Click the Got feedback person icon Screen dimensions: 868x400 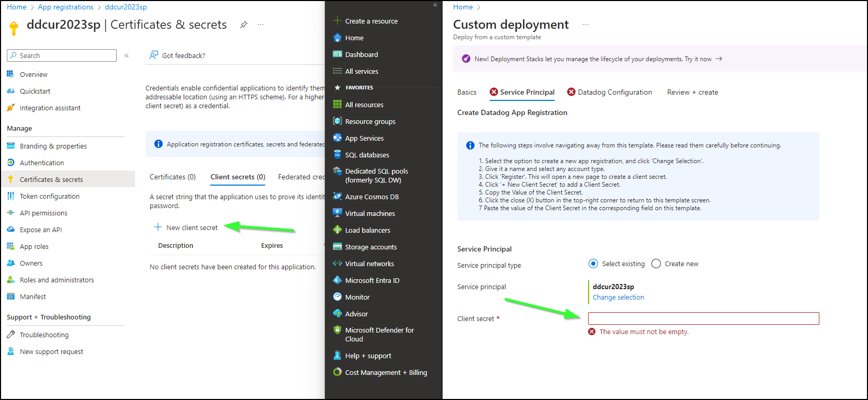pyautogui.click(x=154, y=55)
